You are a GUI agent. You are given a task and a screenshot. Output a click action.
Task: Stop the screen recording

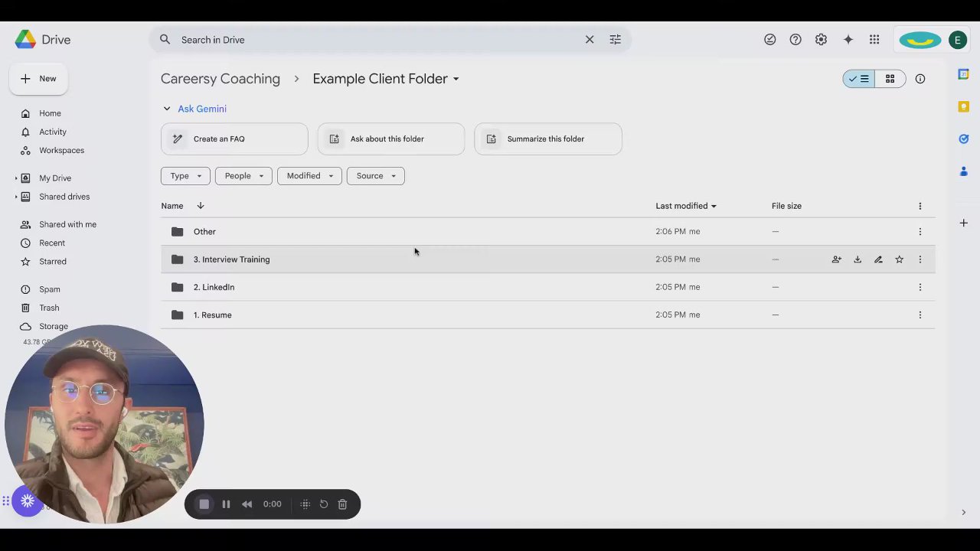point(204,504)
